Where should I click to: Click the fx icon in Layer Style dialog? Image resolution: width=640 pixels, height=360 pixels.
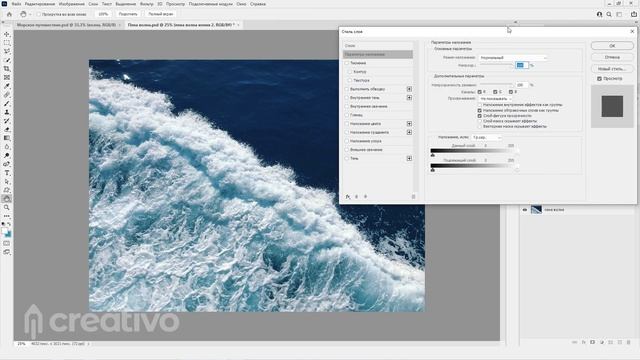[x=348, y=197]
